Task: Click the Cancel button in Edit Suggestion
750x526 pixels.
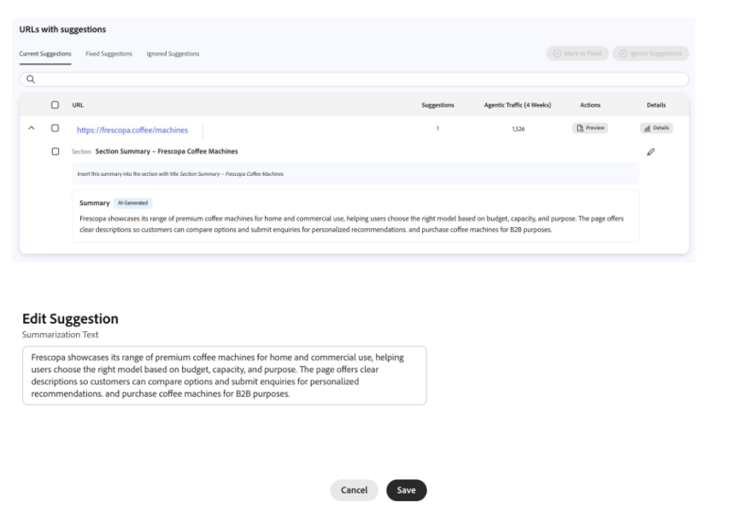Action: coord(354,490)
